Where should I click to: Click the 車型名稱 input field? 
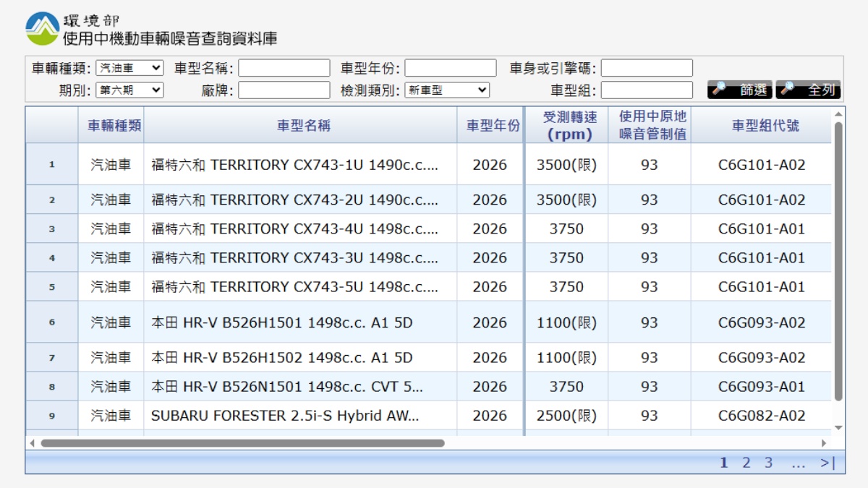coord(284,68)
